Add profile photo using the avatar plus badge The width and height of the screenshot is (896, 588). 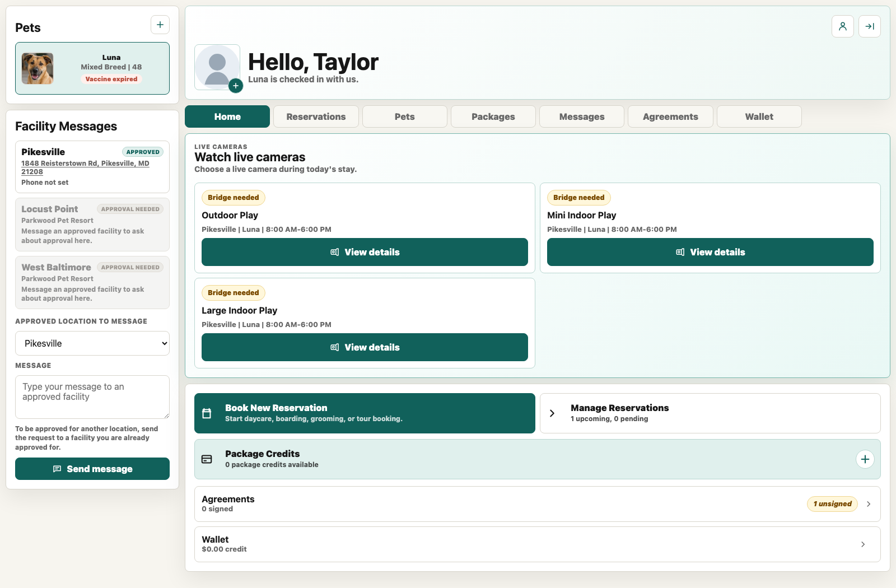236,86
